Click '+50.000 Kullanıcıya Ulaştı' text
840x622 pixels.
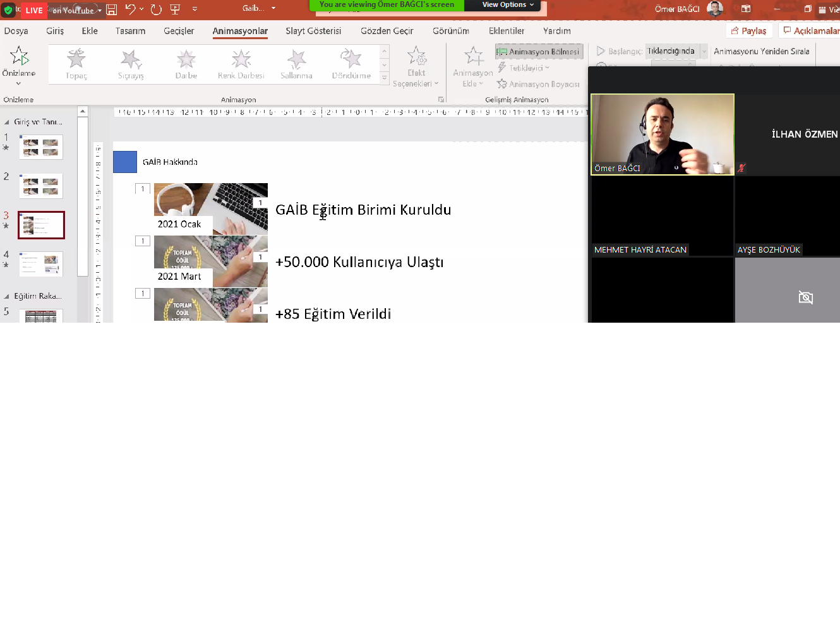pyautogui.click(x=359, y=262)
